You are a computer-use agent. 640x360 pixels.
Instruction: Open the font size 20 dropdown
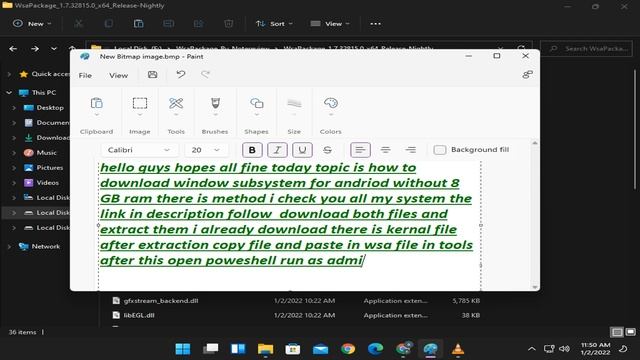206,150
